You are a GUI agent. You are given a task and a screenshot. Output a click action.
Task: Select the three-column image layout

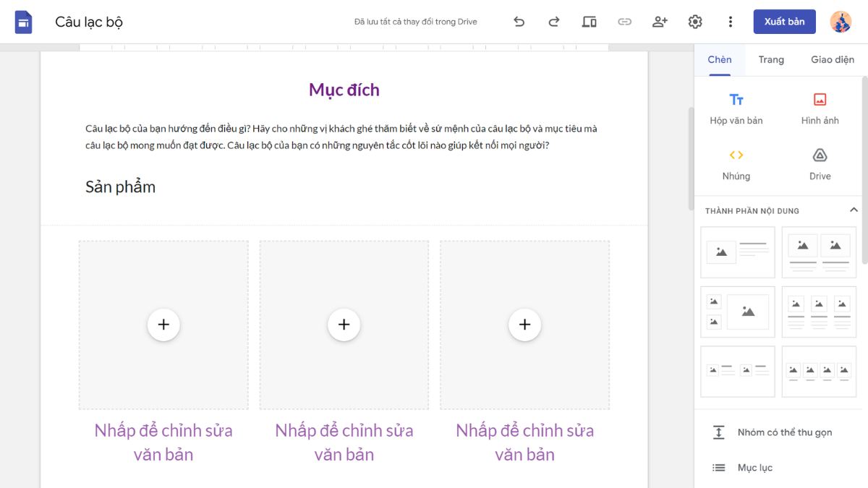819,312
